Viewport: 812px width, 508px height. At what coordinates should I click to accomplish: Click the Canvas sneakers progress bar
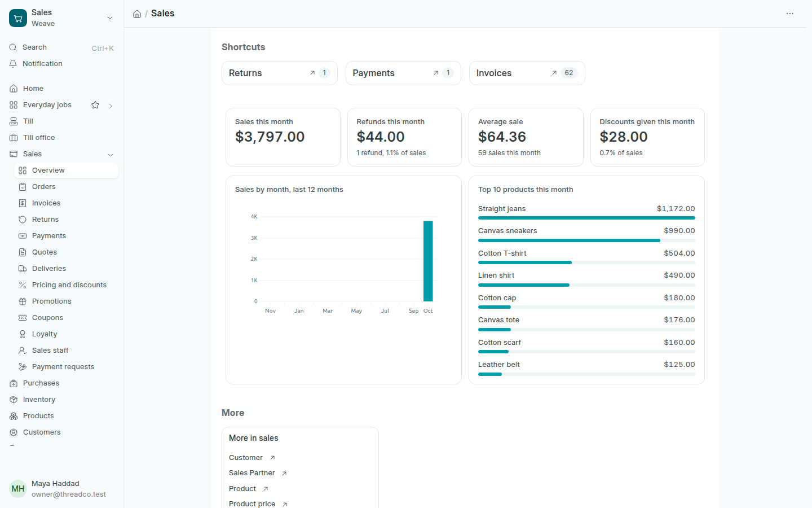click(x=586, y=240)
